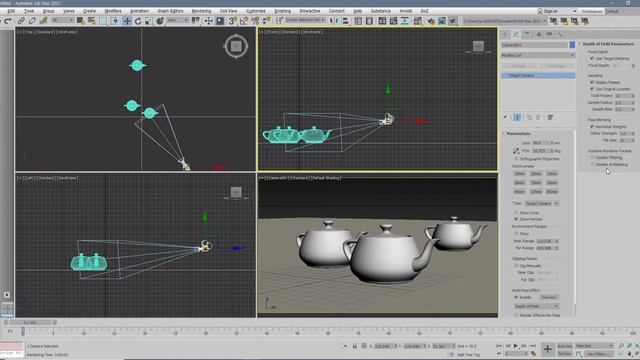The height and width of the screenshot is (360, 640).
Task: Toggle Multi-Pass Effect Enable checkbox
Action: tap(516, 297)
